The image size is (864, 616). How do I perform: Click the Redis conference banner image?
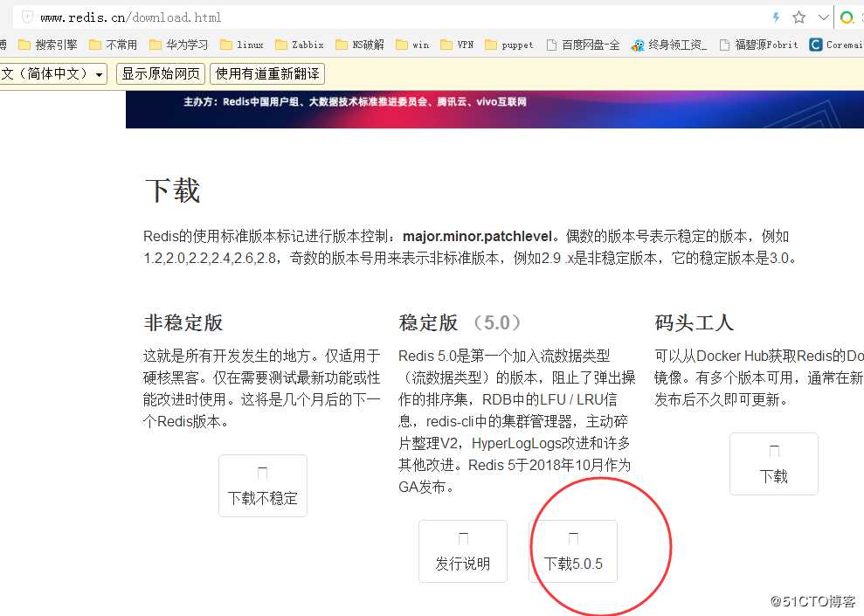pos(494,109)
